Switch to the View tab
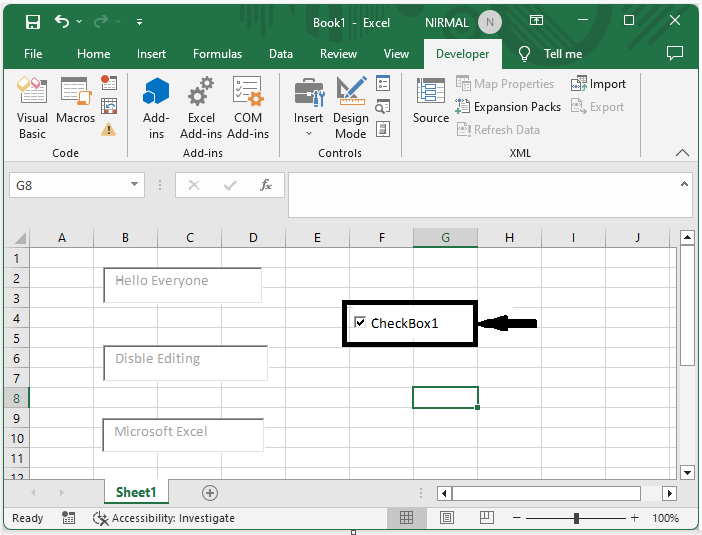Viewport: 702px width, 535px height. pyautogui.click(x=396, y=54)
